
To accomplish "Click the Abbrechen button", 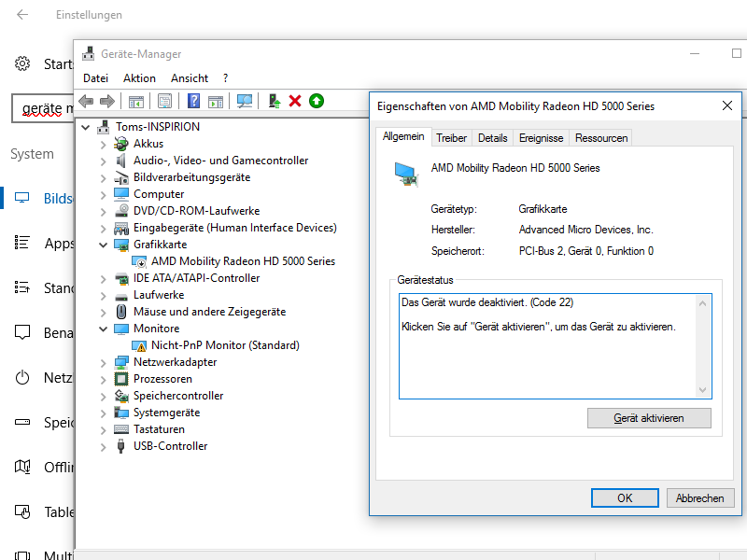I will tap(699, 498).
